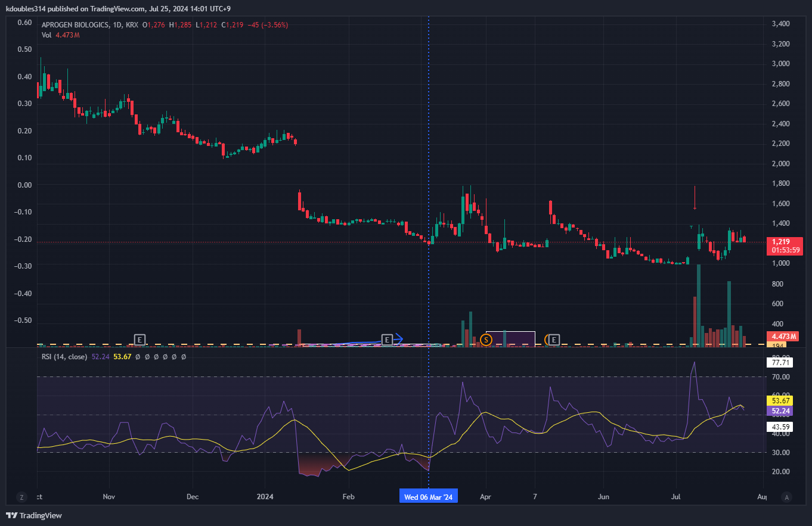Click the 70.00 RSI level label
The height and width of the screenshot is (526, 812).
click(781, 377)
